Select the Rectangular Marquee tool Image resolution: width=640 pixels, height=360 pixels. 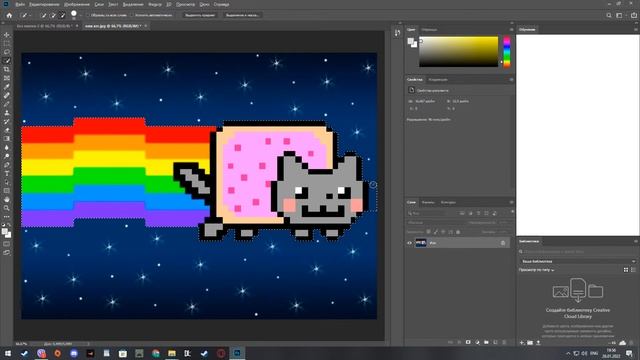pos(7,43)
